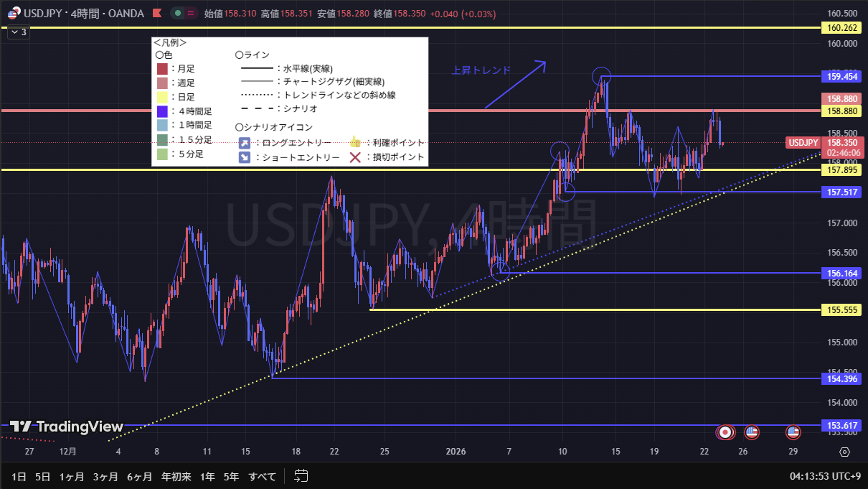Click the red flag icon beside OANDA
The width and height of the screenshot is (868, 489).
click(157, 14)
